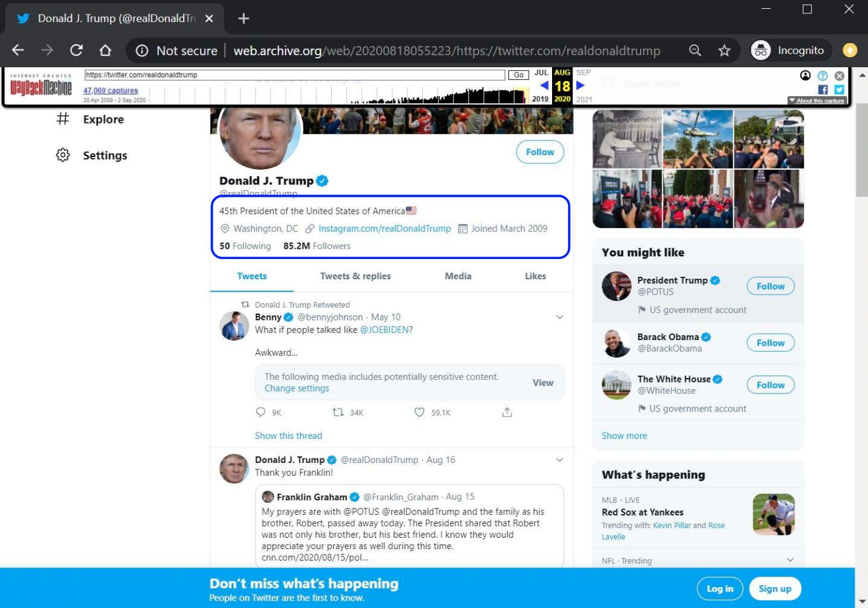Open Settings in the sidebar

click(105, 156)
